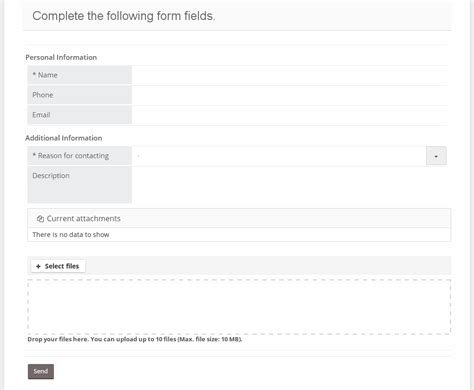Click the dashed file drop zone

click(x=239, y=307)
